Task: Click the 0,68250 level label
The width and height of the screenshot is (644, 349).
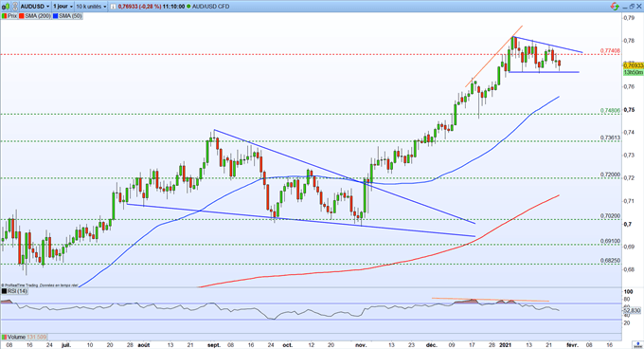Action: click(610, 261)
